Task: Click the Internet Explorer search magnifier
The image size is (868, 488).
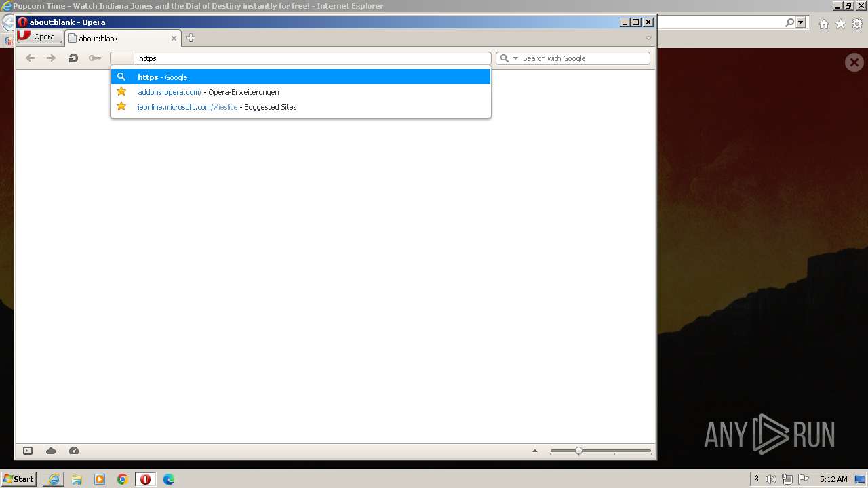Action: click(789, 22)
